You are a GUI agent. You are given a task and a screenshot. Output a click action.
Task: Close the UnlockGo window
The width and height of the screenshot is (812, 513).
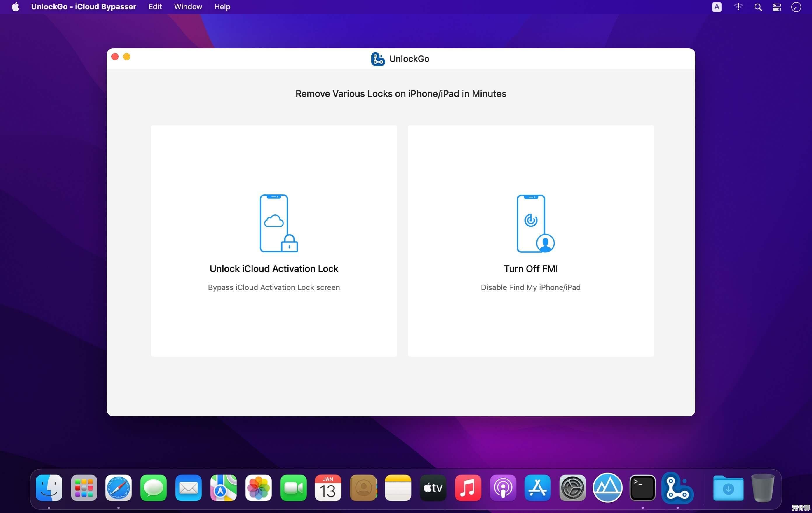coord(115,57)
